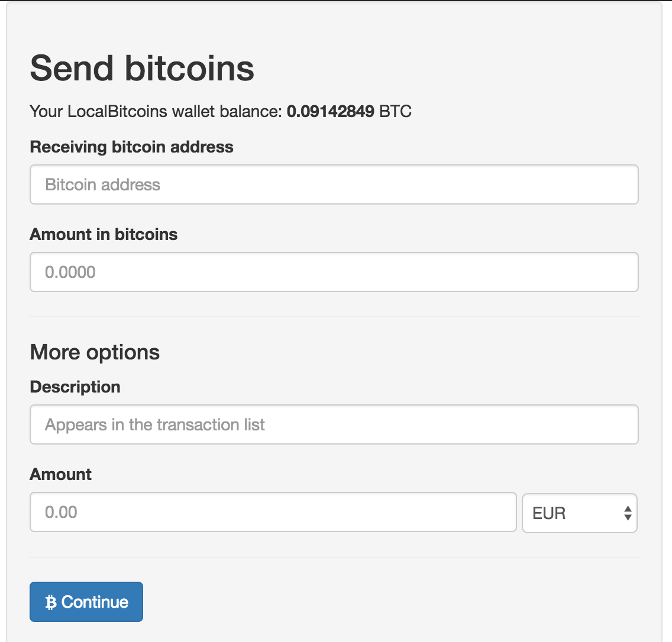
Task: Click the word 'Continue' on the blue button
Action: [95, 602]
